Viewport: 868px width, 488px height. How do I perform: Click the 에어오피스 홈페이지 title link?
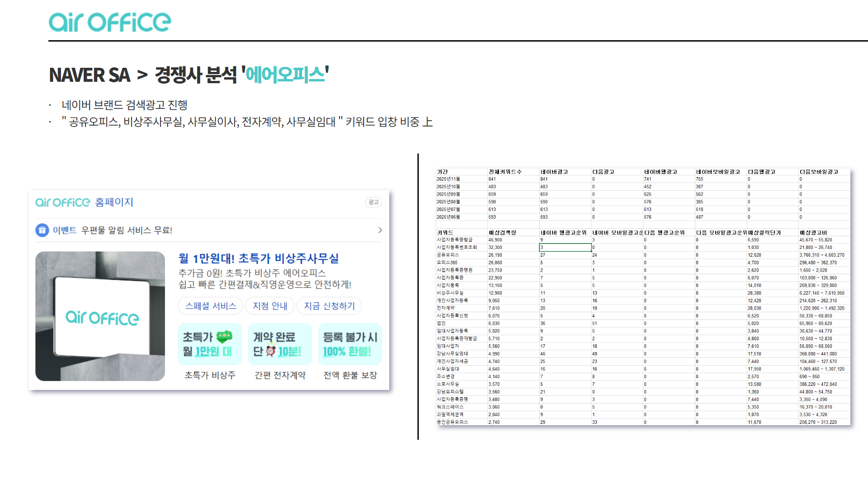[85, 202]
